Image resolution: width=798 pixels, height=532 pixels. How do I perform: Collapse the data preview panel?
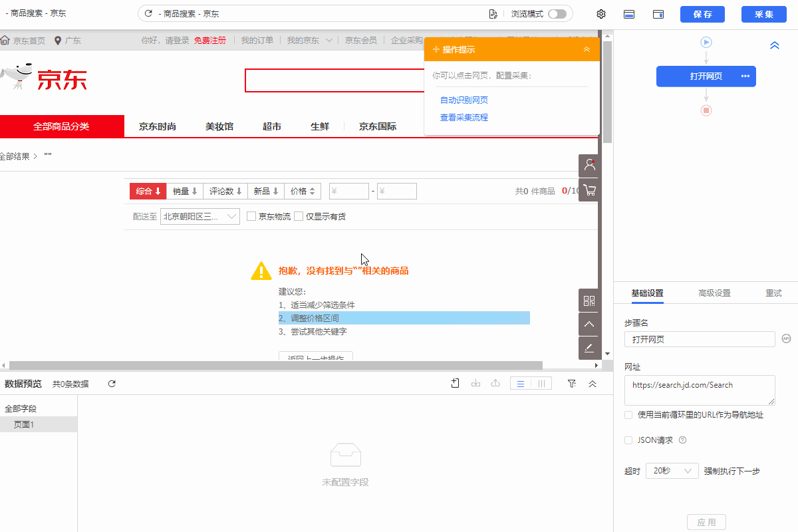pyautogui.click(x=593, y=384)
